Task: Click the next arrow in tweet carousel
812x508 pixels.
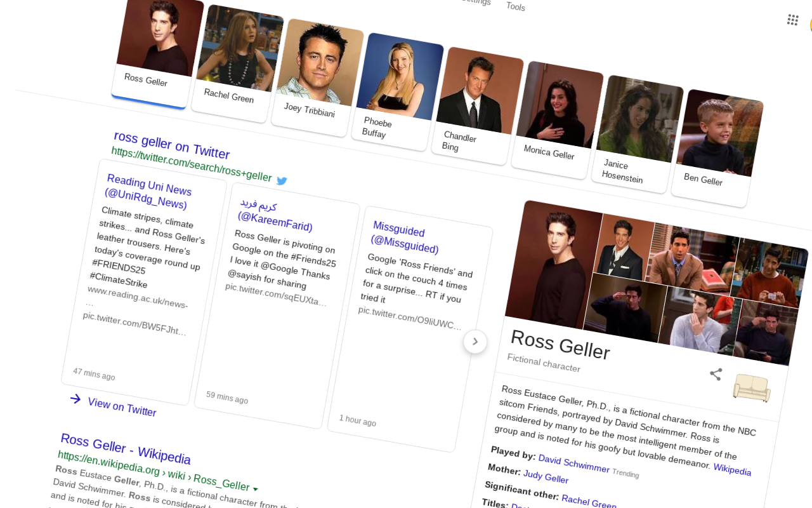Action: coord(475,342)
